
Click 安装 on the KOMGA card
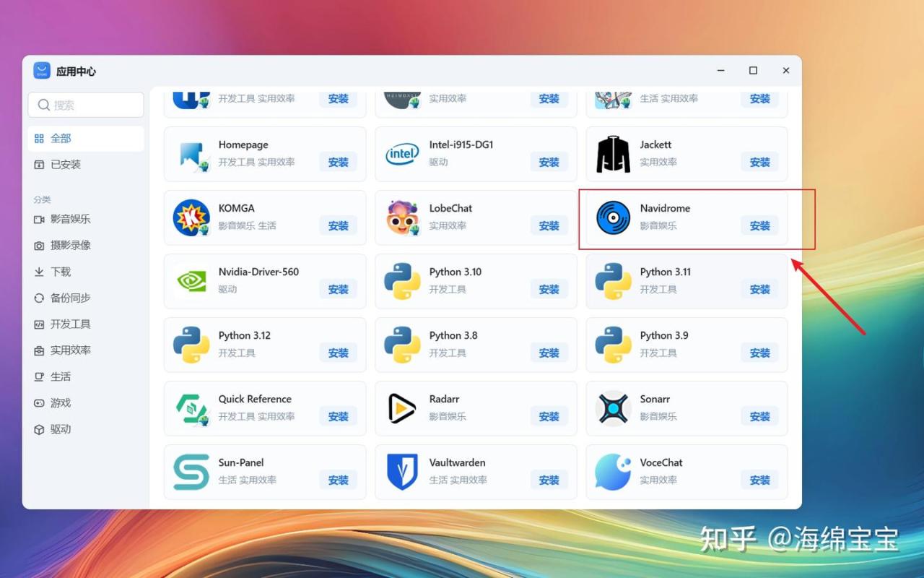339,225
